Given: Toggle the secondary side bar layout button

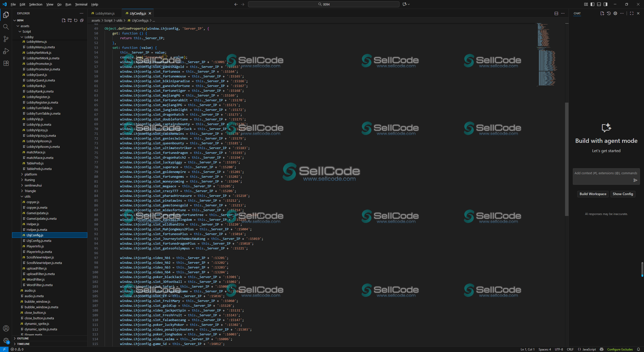Looking at the screenshot, I should 606,4.
